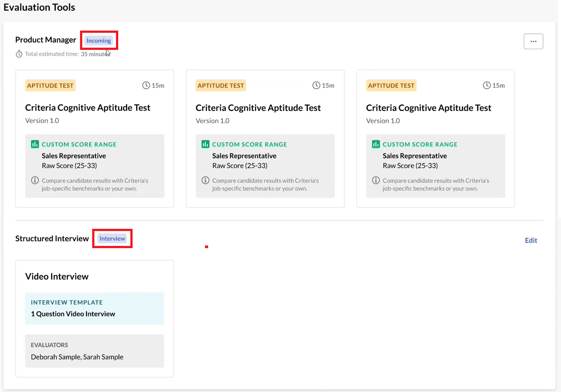561x392 pixels.
Task: Click the Evaluation Tools page title
Action: tap(40, 8)
